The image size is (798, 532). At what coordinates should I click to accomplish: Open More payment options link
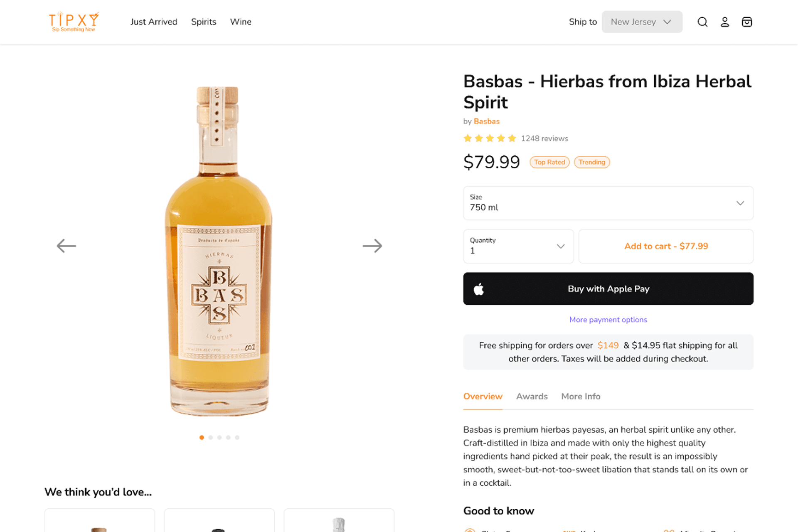[608, 320]
